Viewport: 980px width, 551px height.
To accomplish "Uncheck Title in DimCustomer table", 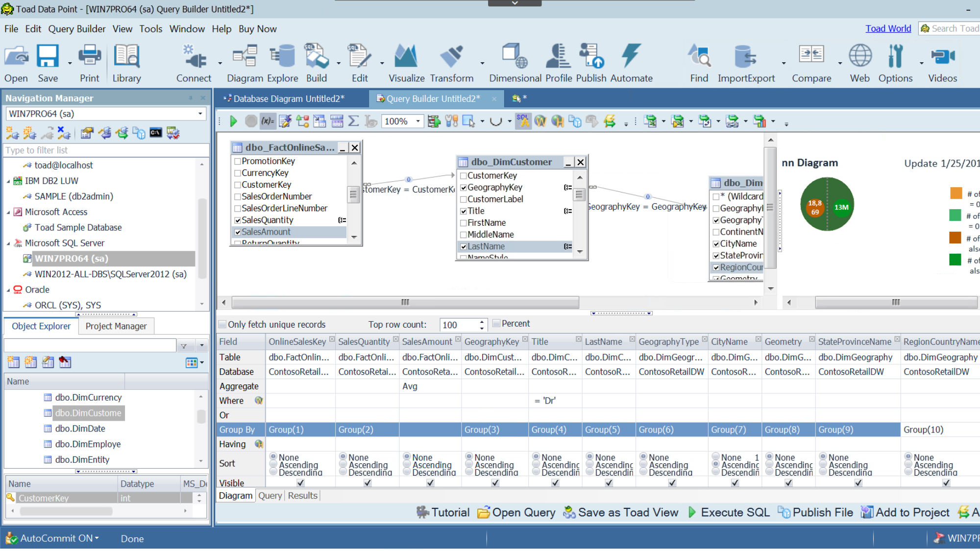I will coord(463,211).
